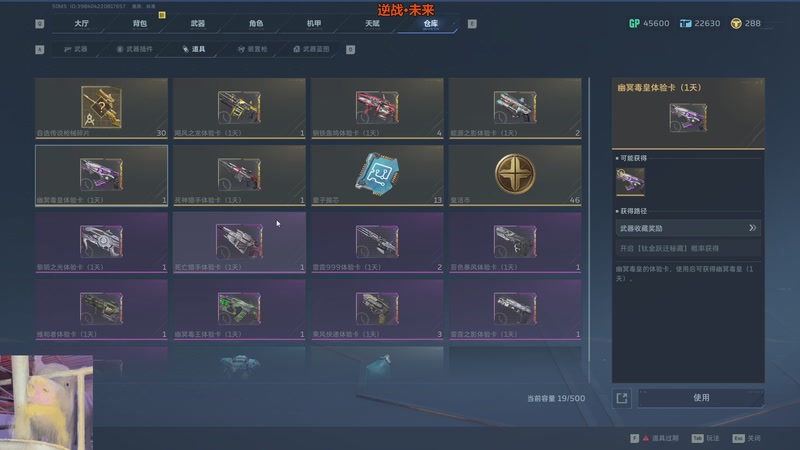Image resolution: width=800 pixels, height=450 pixels.
Task: Select the 钢铁轰鸣体验卡 red weapon card
Action: pyautogui.click(x=377, y=108)
